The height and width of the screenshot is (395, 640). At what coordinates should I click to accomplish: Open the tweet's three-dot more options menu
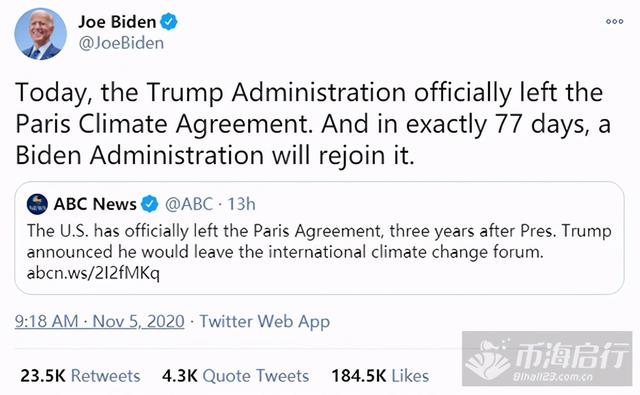pyautogui.click(x=614, y=21)
